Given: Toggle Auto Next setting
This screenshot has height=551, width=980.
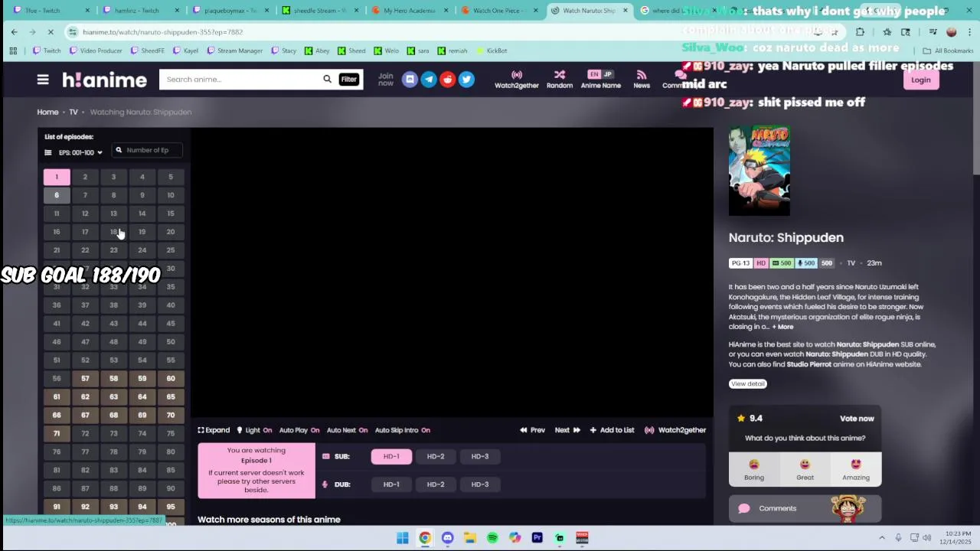Looking at the screenshot, I should (x=347, y=430).
